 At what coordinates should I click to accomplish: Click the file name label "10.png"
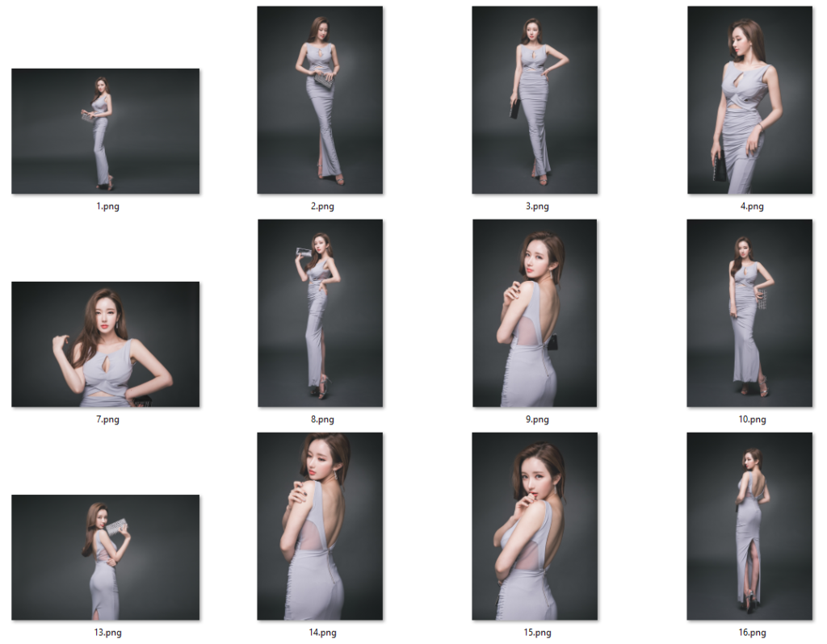click(752, 420)
